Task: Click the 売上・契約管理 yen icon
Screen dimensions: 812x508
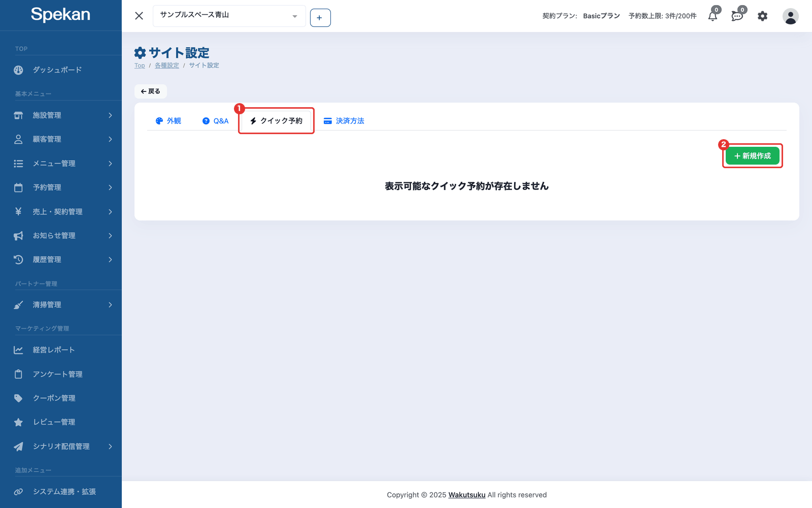Action: pos(18,211)
